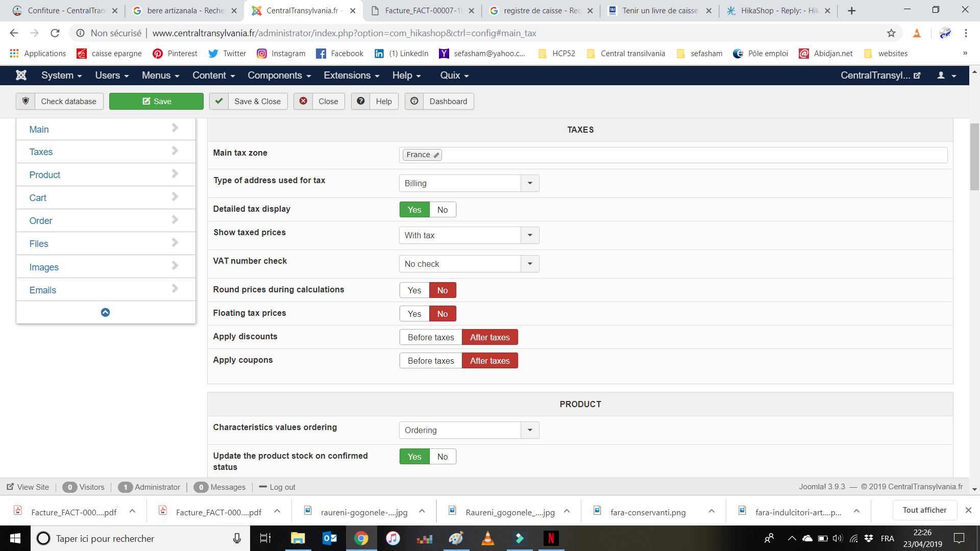Click the red Close X icon

tap(303, 101)
